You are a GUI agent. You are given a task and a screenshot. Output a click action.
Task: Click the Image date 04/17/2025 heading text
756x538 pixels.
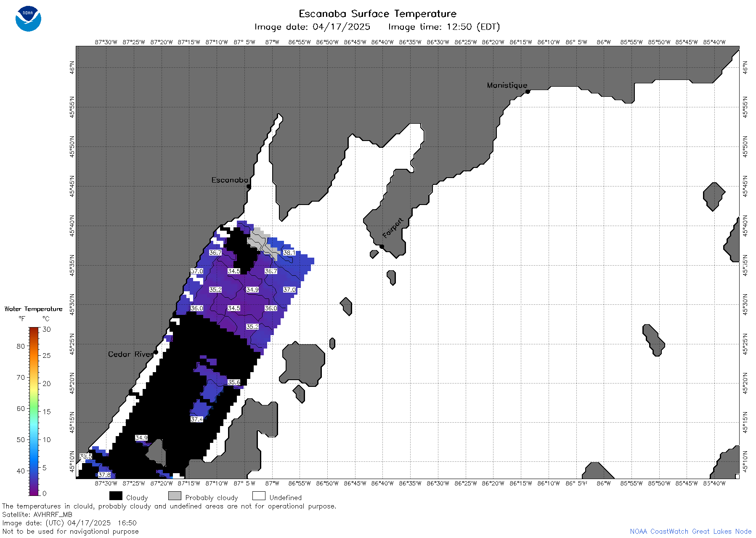[313, 27]
